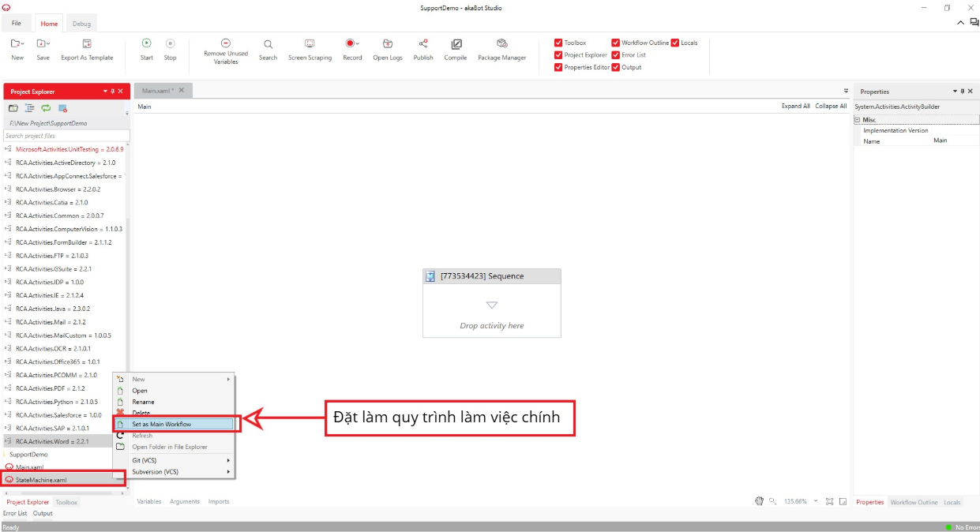Screen dimensions: 980x532
Task: Click the zoom magnifier icon in designer footer
Action: coord(773,501)
